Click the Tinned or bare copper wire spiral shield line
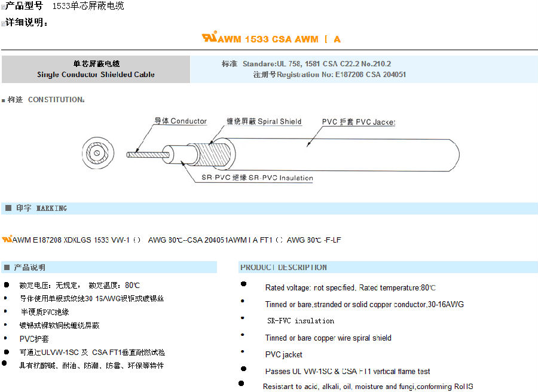This screenshot has height=392, width=538. click(328, 338)
